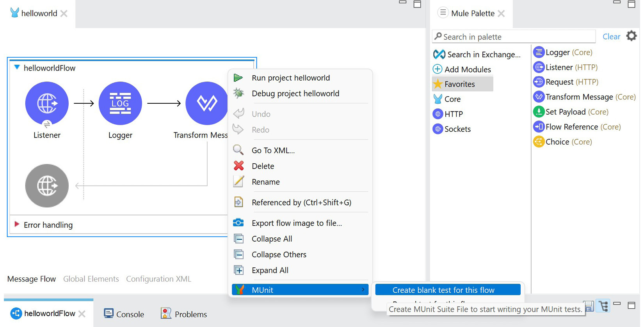644x327 pixels.
Task: Select the Transform Message component in flow
Action: coord(206,103)
